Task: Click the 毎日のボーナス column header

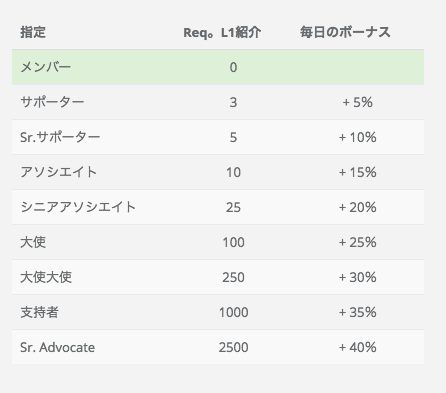Action: coord(345,32)
